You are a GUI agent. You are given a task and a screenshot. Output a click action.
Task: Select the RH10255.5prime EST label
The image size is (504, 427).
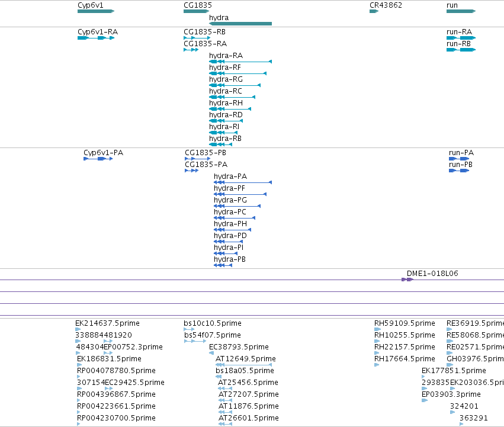point(405,335)
